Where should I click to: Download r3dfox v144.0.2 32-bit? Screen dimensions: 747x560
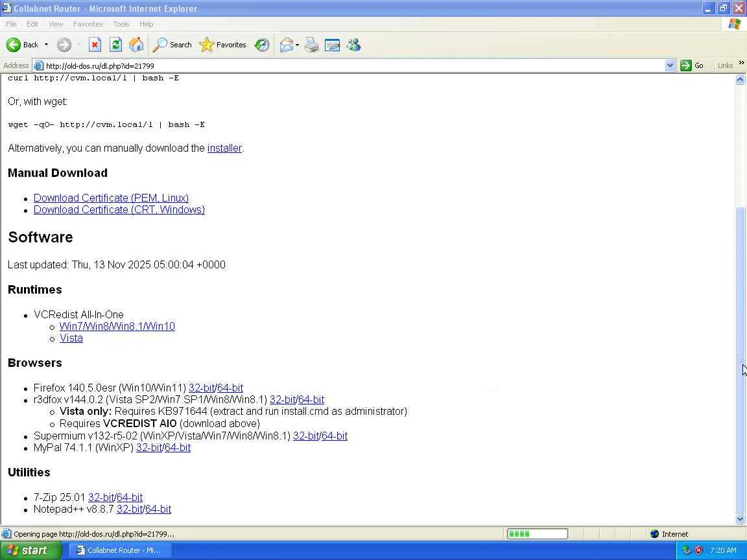283,399
